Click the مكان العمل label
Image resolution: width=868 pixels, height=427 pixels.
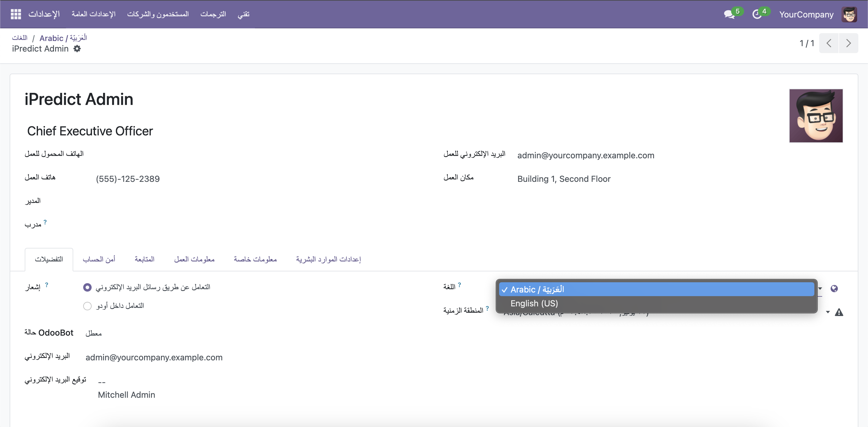pos(459,178)
